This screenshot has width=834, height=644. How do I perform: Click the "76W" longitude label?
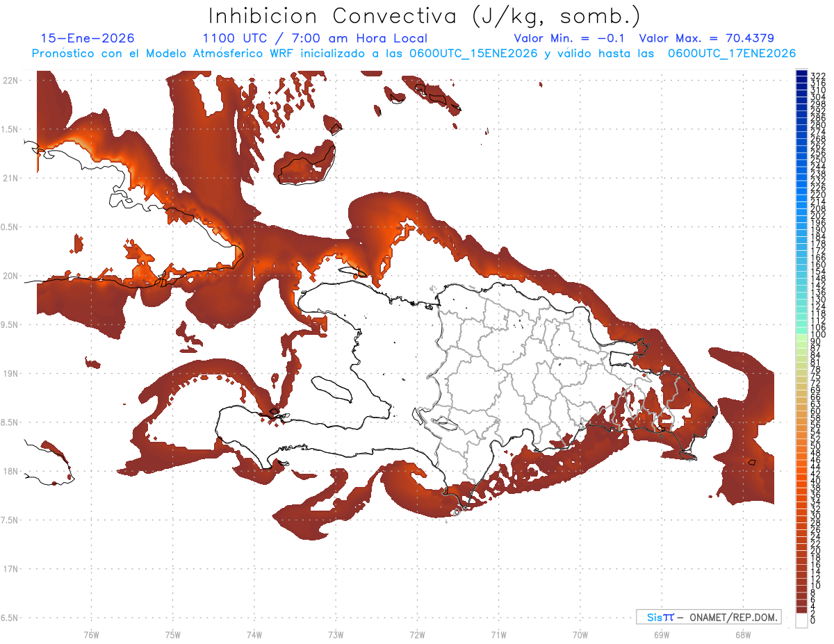click(91, 634)
